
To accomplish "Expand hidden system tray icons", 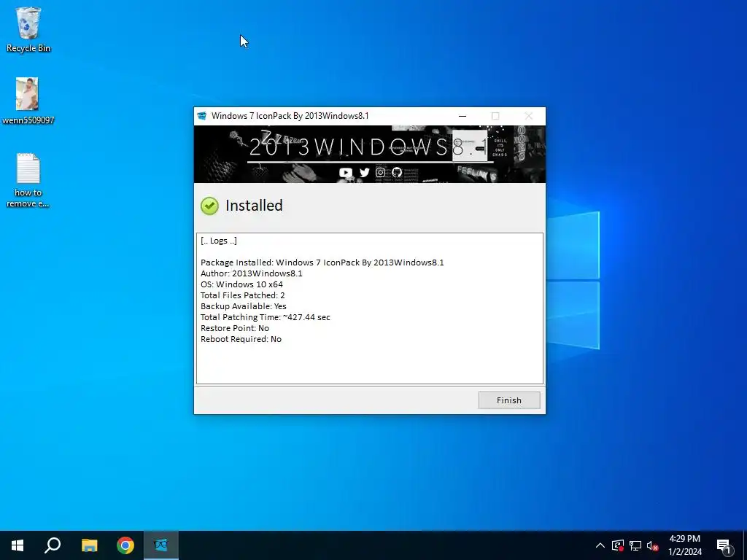I will [600, 545].
